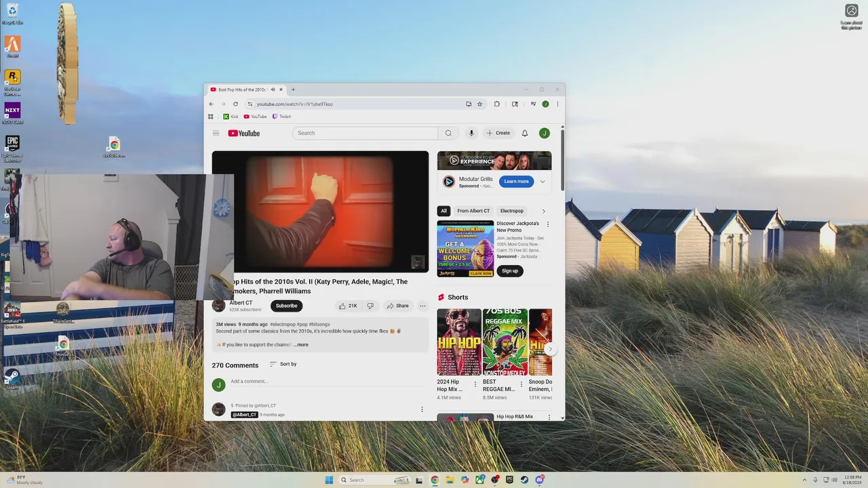
Task: Open the Rockstar Games Launcher desktop icon
Action: tap(12, 83)
